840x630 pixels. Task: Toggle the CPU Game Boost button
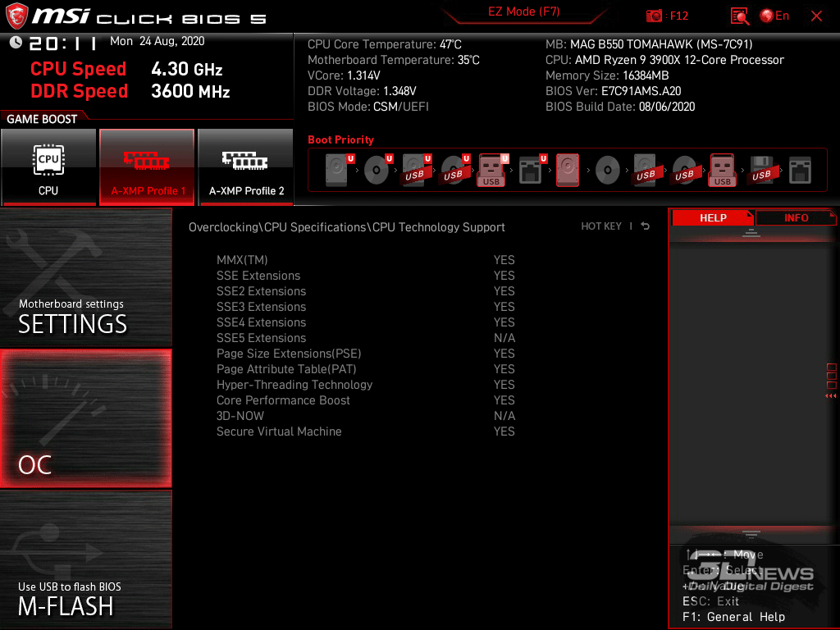pos(48,167)
